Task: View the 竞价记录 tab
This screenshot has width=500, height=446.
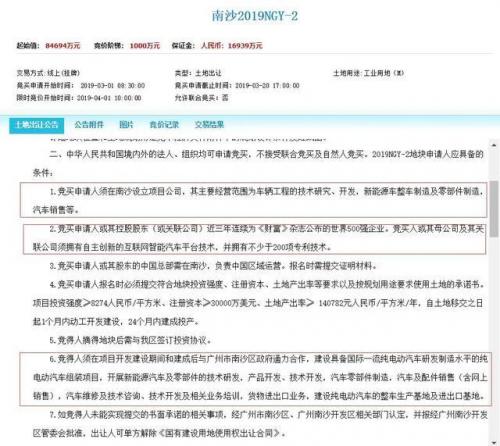Action: coord(164,125)
